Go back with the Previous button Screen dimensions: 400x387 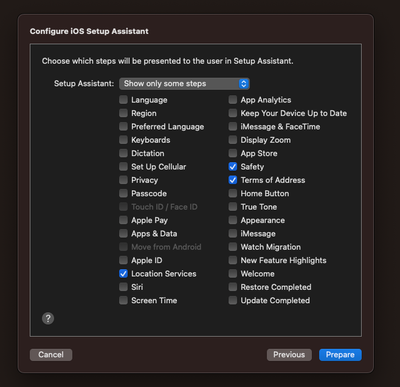(x=289, y=355)
